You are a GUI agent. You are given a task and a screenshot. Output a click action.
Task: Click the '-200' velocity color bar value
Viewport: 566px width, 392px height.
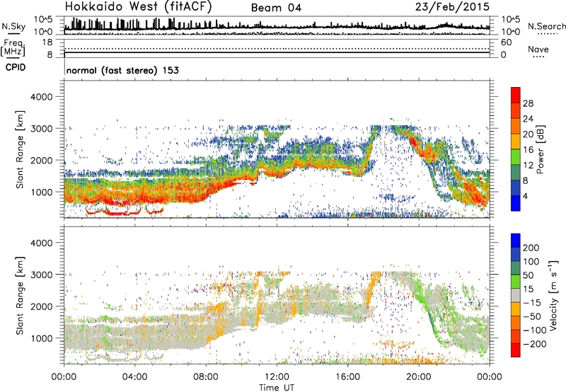tap(534, 344)
